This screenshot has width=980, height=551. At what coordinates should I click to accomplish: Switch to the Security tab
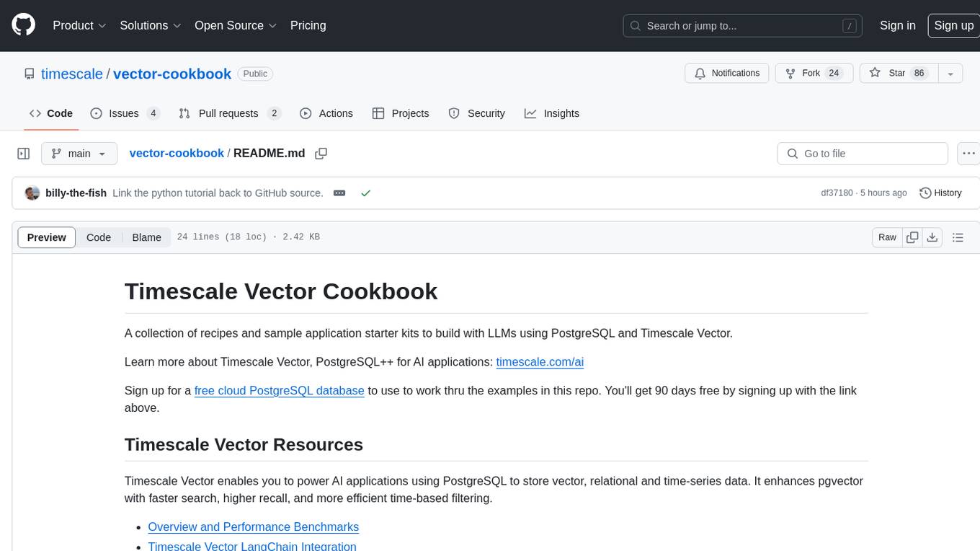coord(476,113)
